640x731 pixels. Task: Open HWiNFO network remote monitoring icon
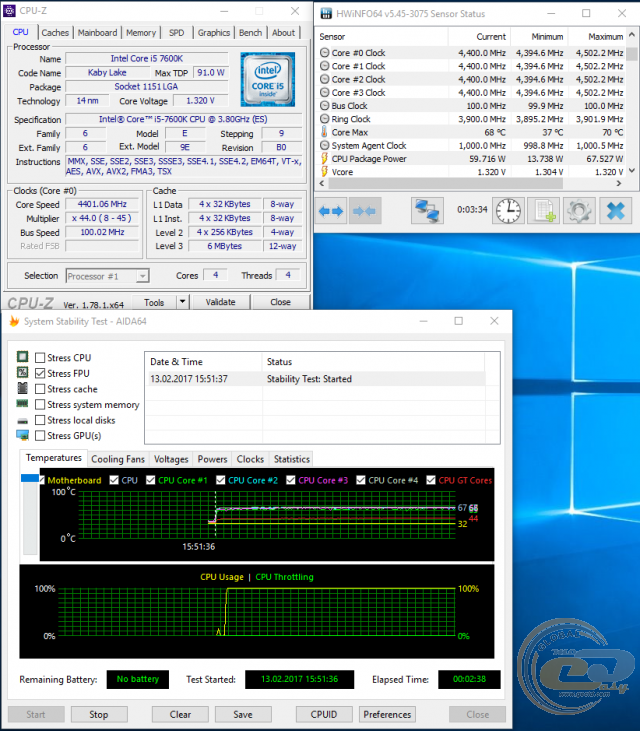[427, 211]
